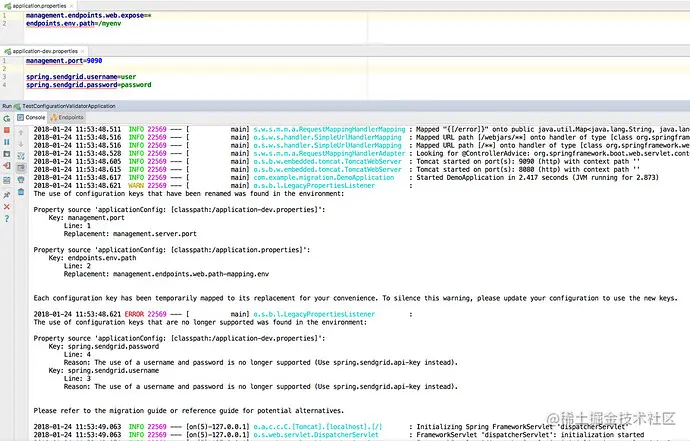
Task: Click 'Replacement: management.endpoints.web.path-mapping.env' line
Action: [x=166, y=274]
